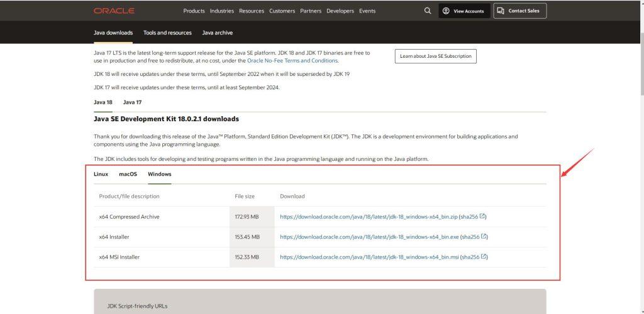Screen dimensions: 644x314
Task: Click the Oracle logo
Action: click(x=114, y=11)
